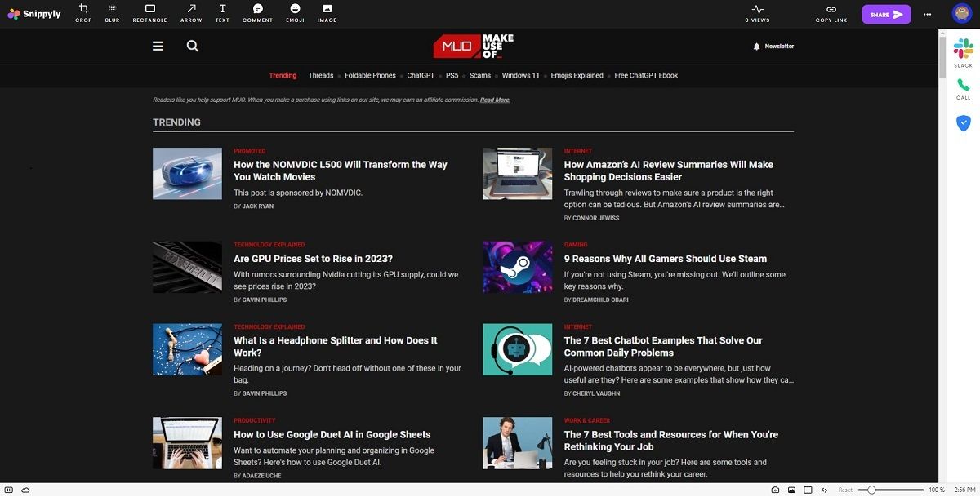Open the overflow menu next to Share

coord(927,13)
